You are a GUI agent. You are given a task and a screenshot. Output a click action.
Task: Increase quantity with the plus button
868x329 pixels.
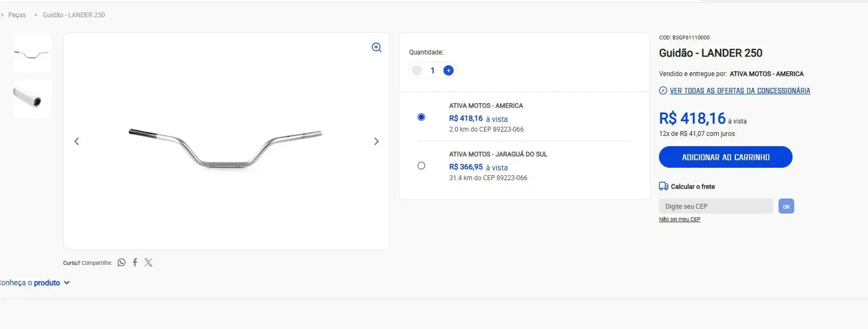point(448,71)
